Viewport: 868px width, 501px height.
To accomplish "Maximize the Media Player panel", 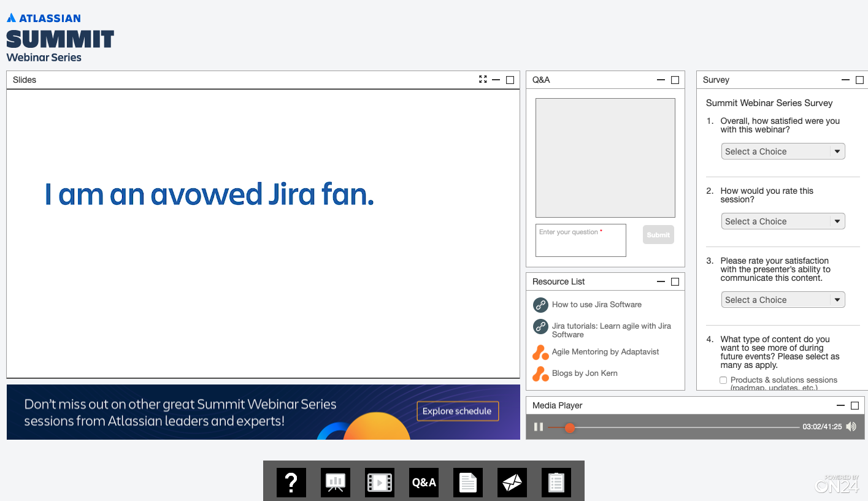I will 855,405.
